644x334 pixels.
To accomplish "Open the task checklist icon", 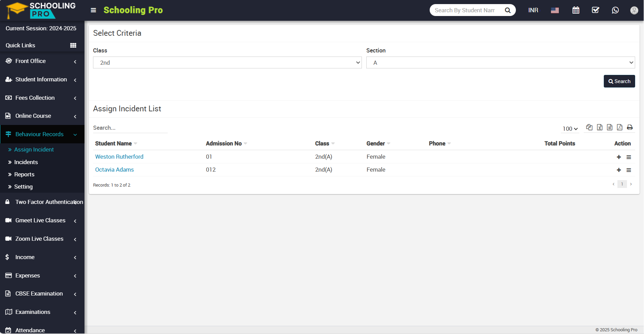I will click(596, 10).
